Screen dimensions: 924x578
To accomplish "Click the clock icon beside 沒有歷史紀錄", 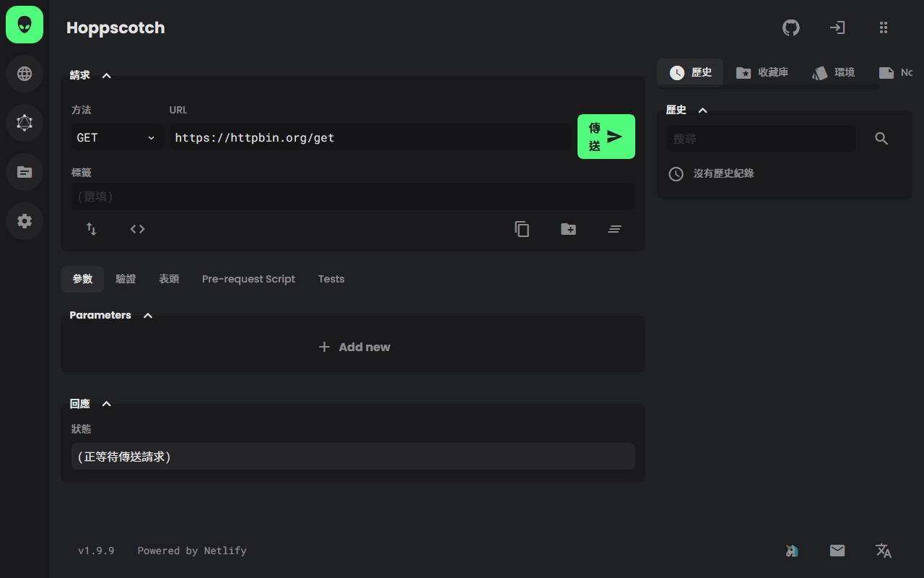I will 676,173.
